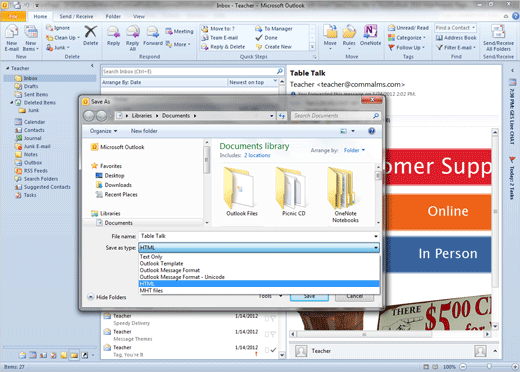Open Arrange by Folder dropdown
Viewport: 520px width, 372px height.
tap(354, 150)
